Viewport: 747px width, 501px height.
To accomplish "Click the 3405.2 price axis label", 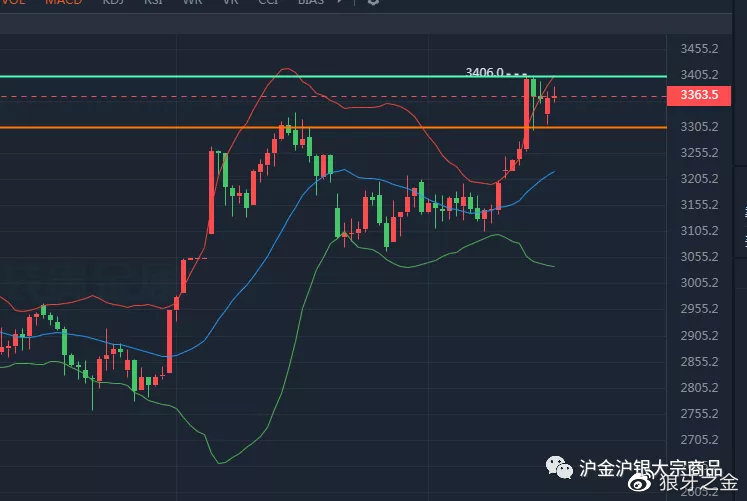I will point(699,75).
